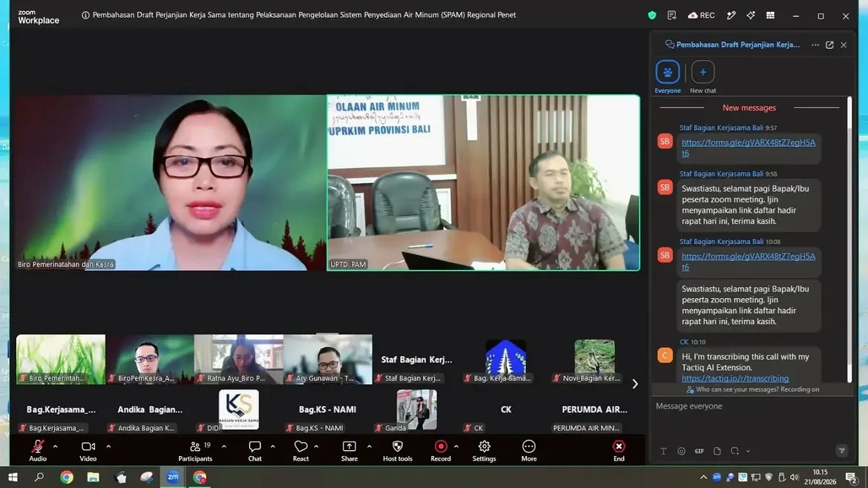Open File Explorer from taskbar
The image size is (868, 488).
pos(93,477)
